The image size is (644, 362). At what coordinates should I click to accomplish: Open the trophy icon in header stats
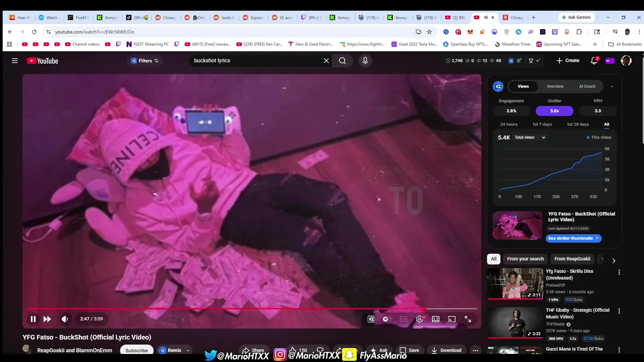pyautogui.click(x=530, y=61)
